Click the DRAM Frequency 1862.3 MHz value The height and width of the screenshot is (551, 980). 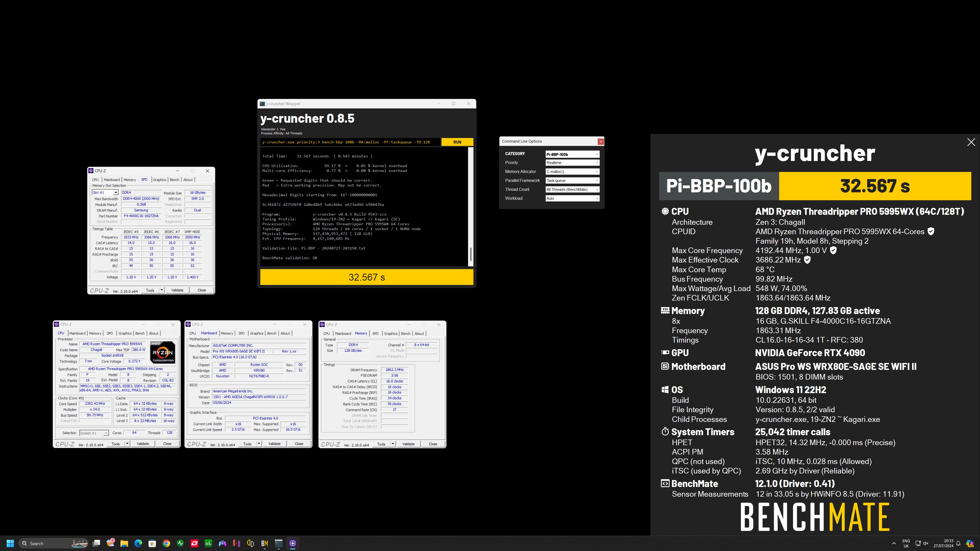(x=394, y=370)
